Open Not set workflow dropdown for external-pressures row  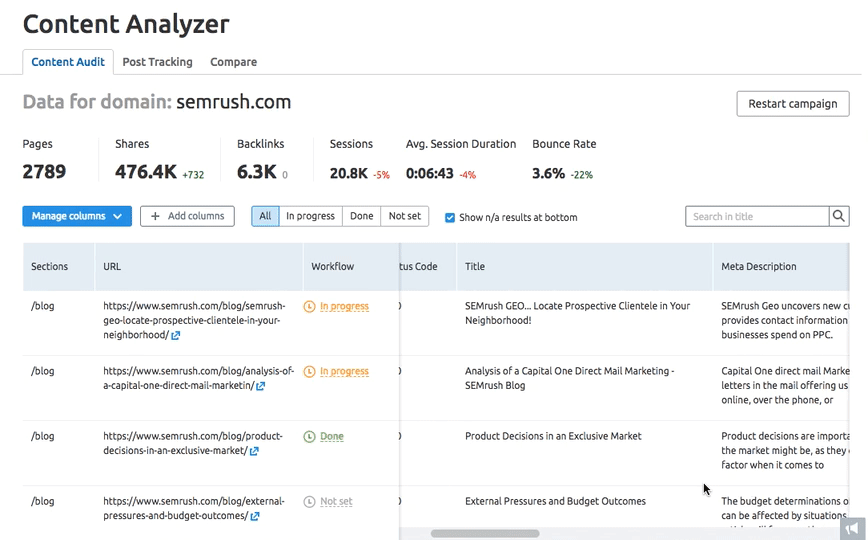coord(335,502)
